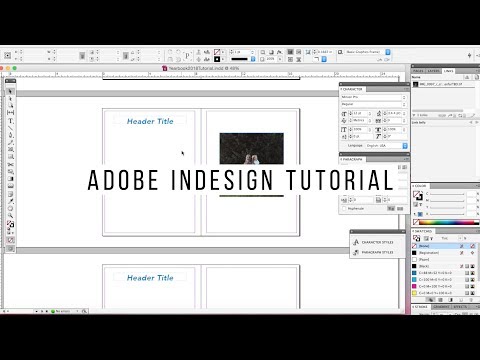Image resolution: width=480 pixels, height=360 pixels.
Task: Switch to the Links tab
Action: coord(448,71)
